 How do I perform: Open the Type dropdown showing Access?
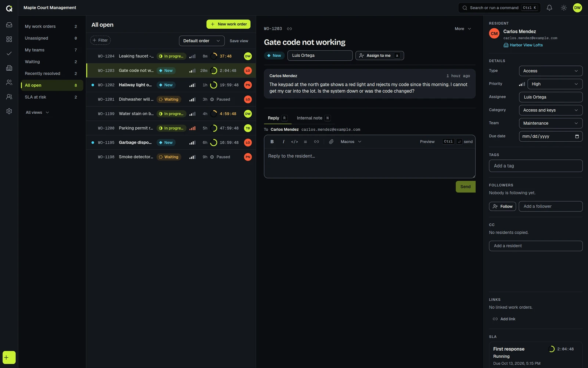pos(551,71)
